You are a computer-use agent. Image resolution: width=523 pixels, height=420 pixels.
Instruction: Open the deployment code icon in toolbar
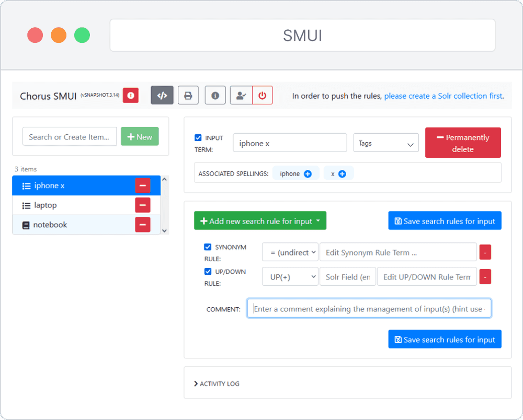point(162,95)
